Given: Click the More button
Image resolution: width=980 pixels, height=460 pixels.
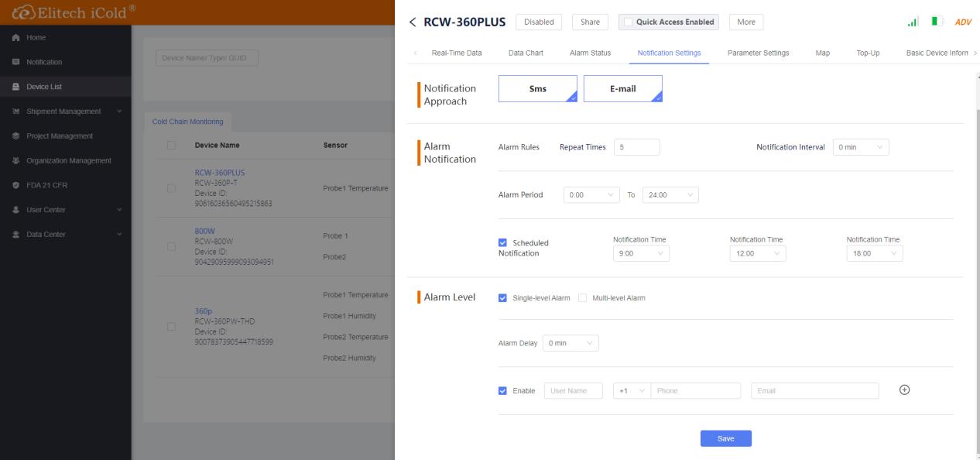Looking at the screenshot, I should point(746,22).
